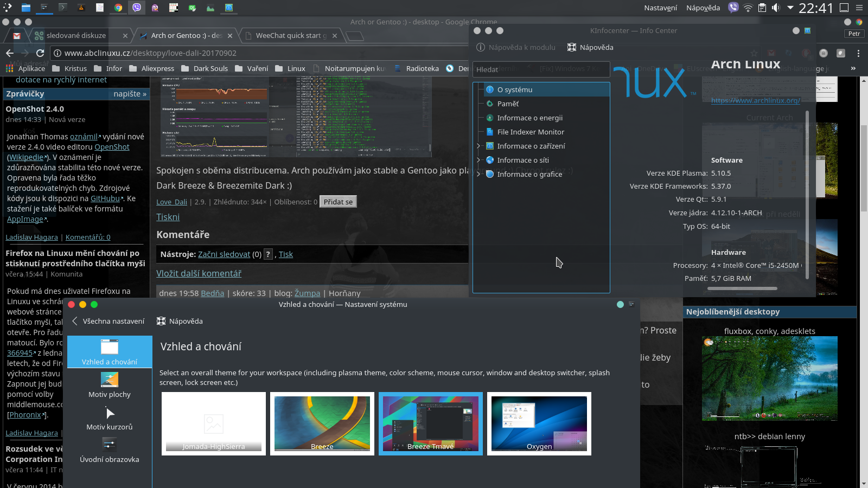Launch the file manager from the panel
Image resolution: width=868 pixels, height=488 pixels.
pos(25,8)
